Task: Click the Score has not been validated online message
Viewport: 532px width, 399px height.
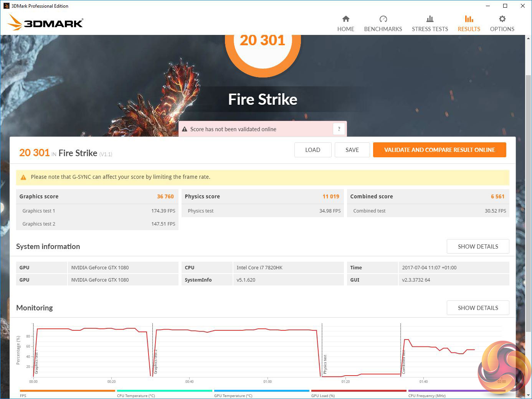Action: coord(233,129)
